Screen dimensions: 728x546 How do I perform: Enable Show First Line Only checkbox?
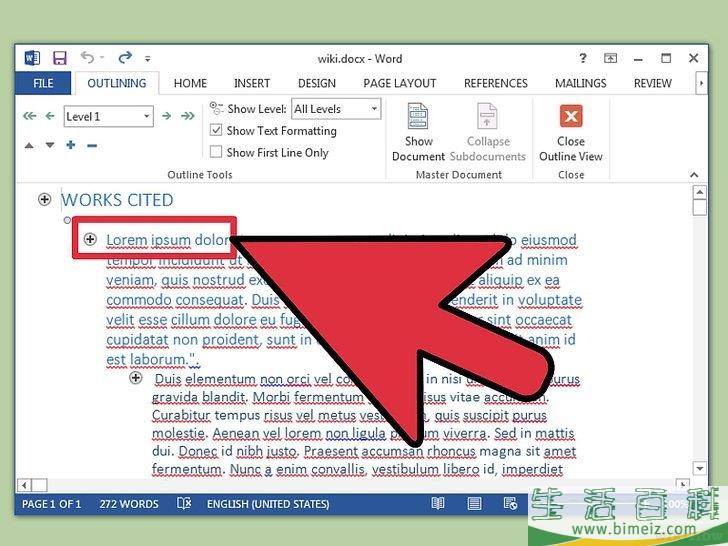[216, 152]
